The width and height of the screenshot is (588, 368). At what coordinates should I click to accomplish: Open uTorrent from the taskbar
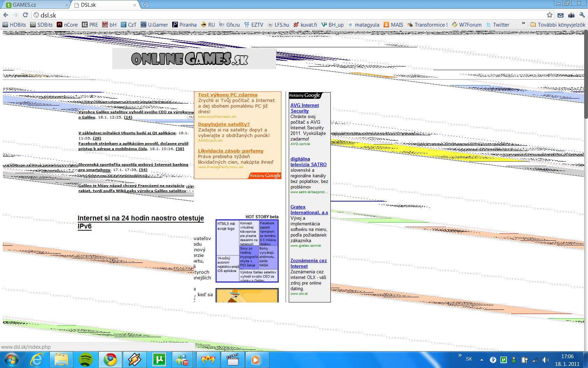(x=159, y=360)
